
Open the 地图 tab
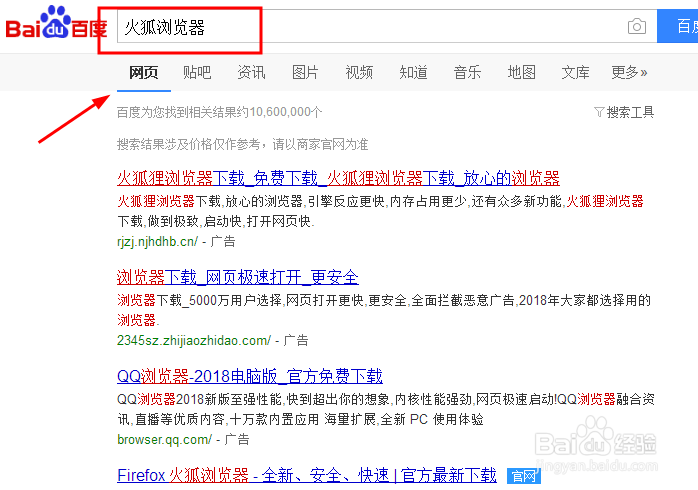(x=521, y=72)
